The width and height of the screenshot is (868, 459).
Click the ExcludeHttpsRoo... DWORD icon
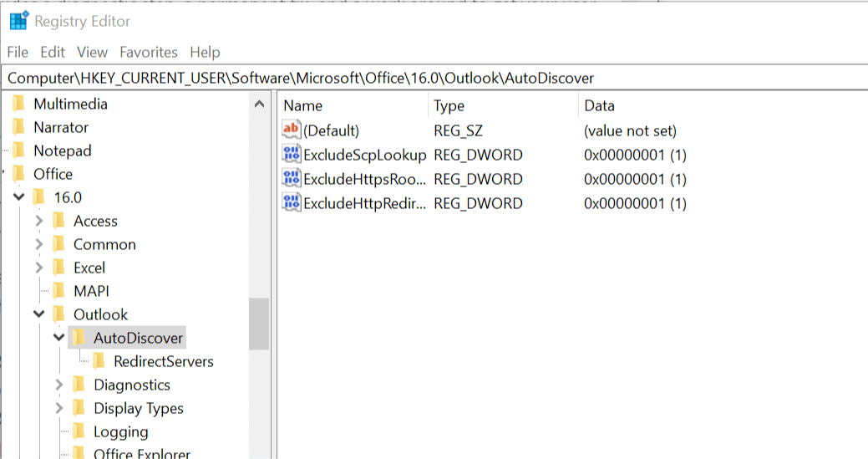click(292, 178)
